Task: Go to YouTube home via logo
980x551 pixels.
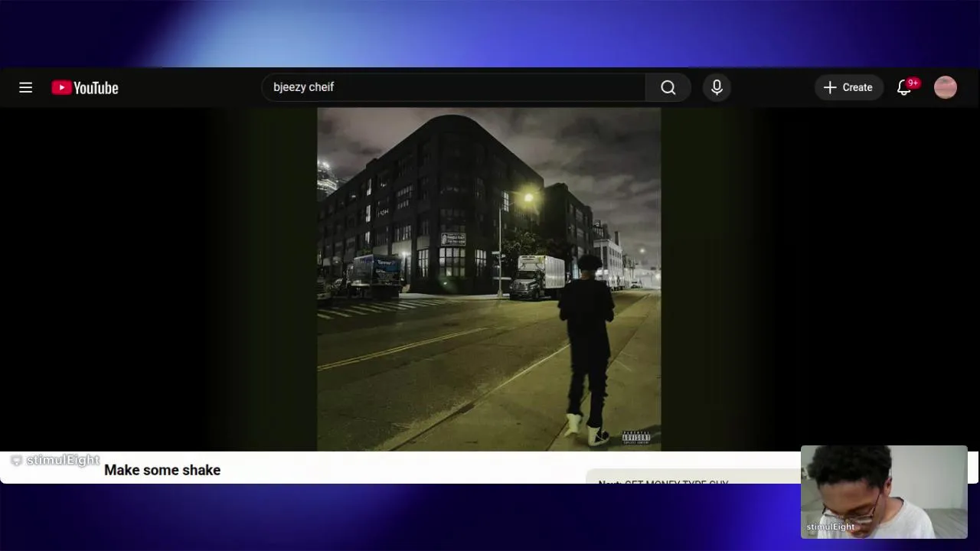Action: pyautogui.click(x=85, y=88)
